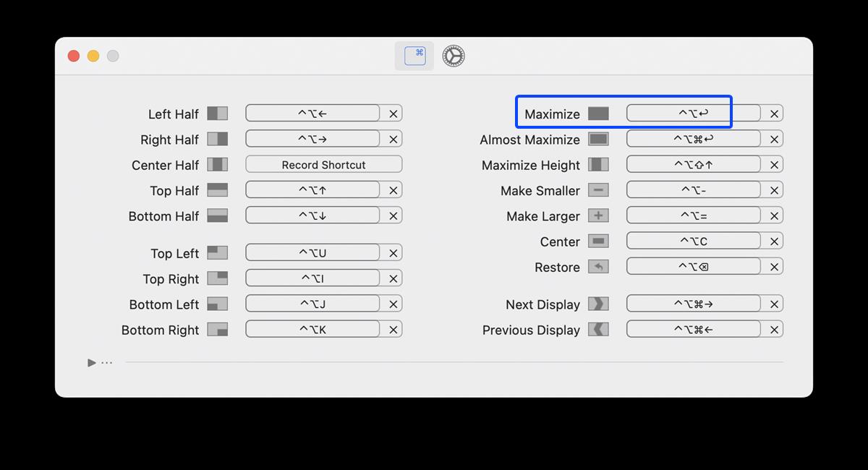Edit the Top Left shortcut field

click(x=312, y=252)
